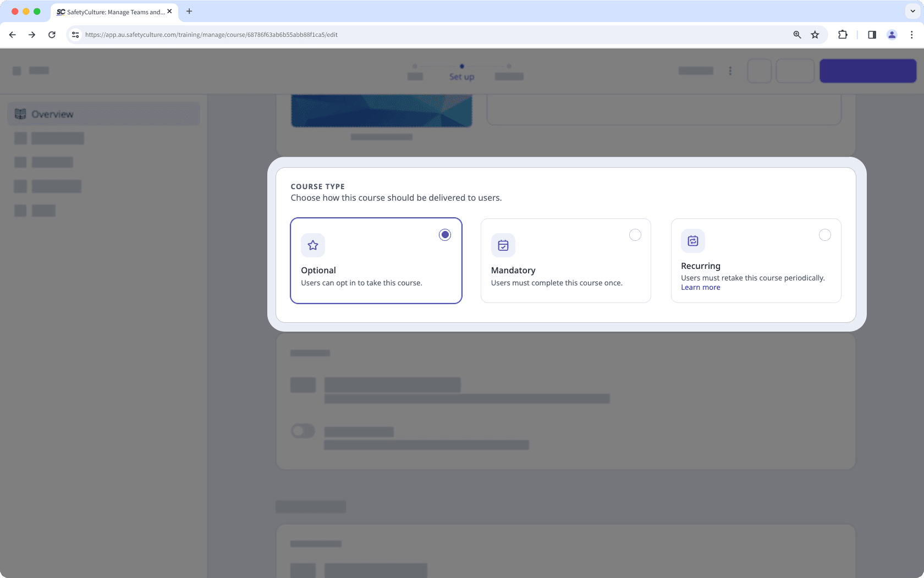Viewport: 924px width, 578px height.
Task: Click the side panel icon near the profile avatar
Action: click(872, 34)
